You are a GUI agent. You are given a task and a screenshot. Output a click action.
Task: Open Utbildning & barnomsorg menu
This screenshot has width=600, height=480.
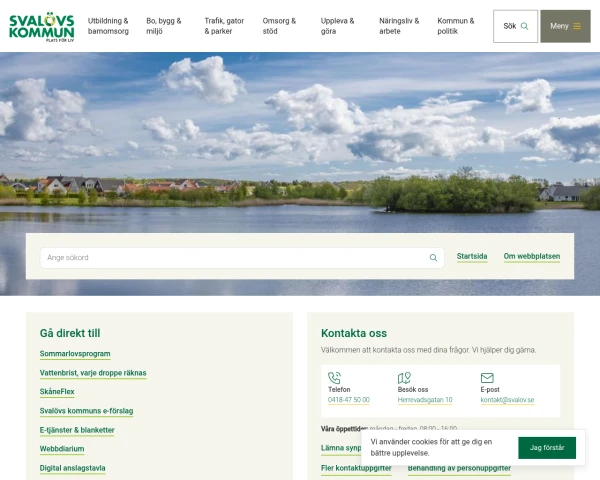108,26
